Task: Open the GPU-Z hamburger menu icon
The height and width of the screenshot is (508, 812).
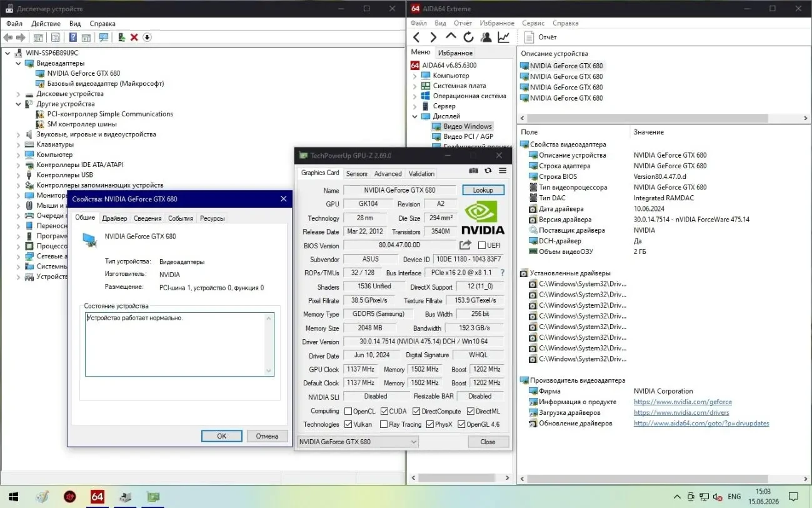Action: coord(503,171)
